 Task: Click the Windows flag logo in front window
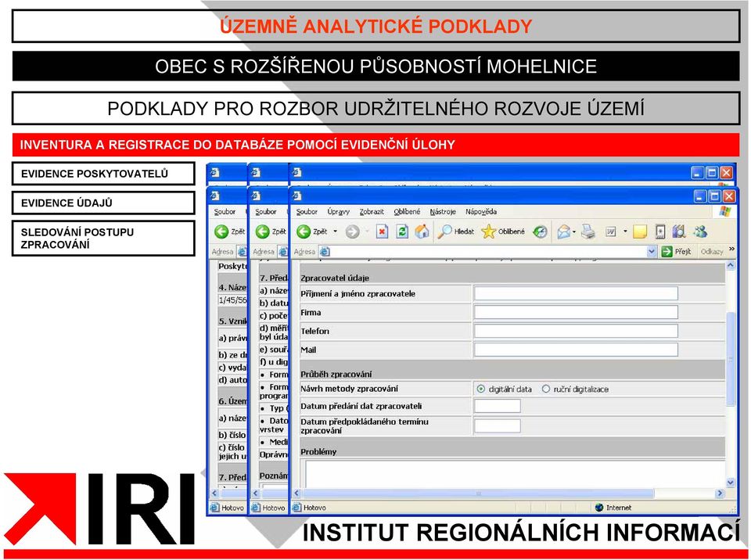(724, 211)
